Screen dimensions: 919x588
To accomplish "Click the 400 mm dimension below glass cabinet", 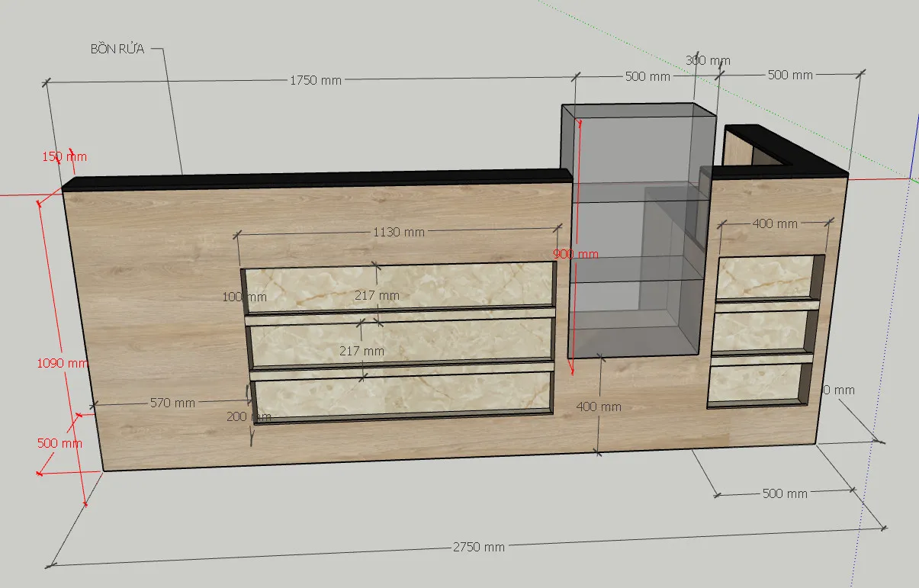I will click(x=598, y=406).
